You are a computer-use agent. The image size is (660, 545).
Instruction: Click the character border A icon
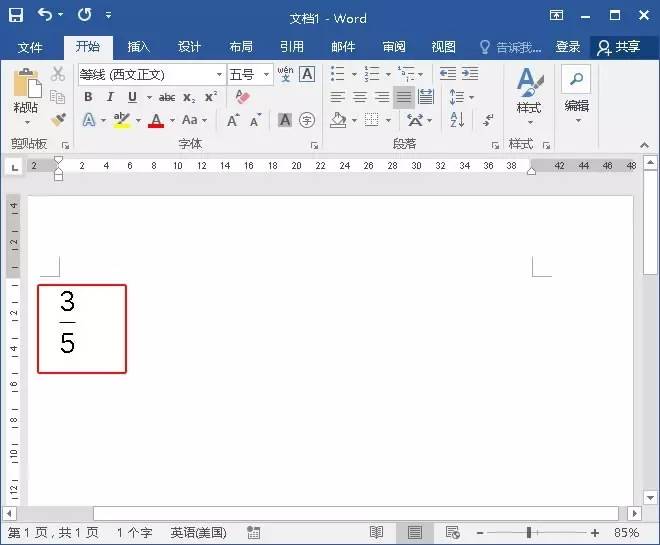pos(307,74)
